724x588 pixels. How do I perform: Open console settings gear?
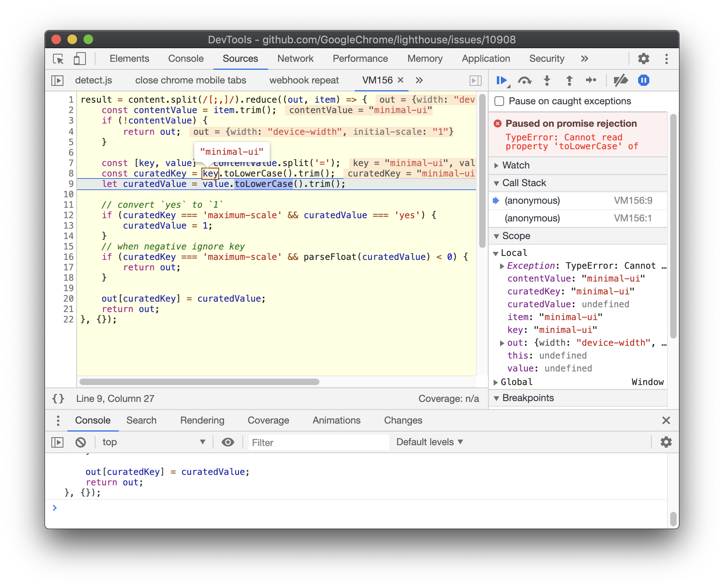point(666,442)
